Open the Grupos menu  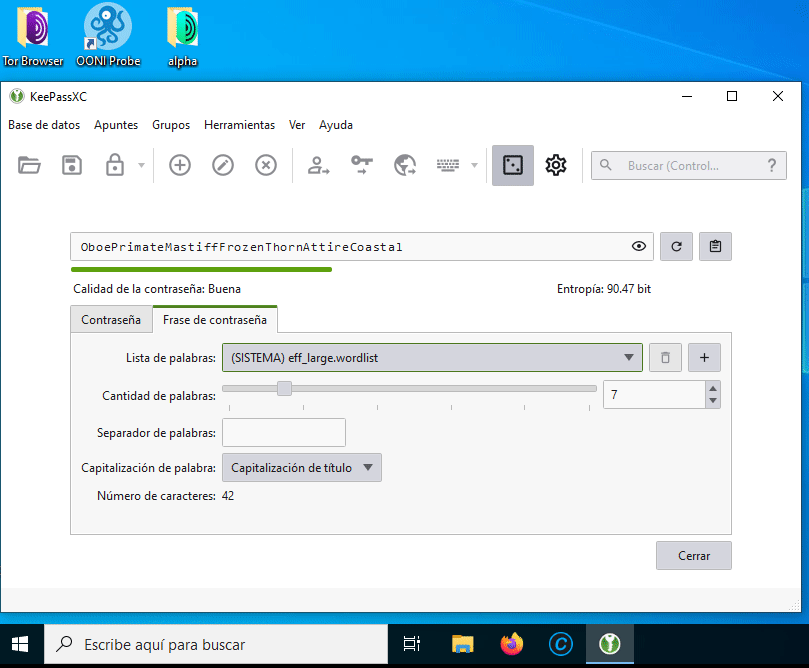[171, 125]
